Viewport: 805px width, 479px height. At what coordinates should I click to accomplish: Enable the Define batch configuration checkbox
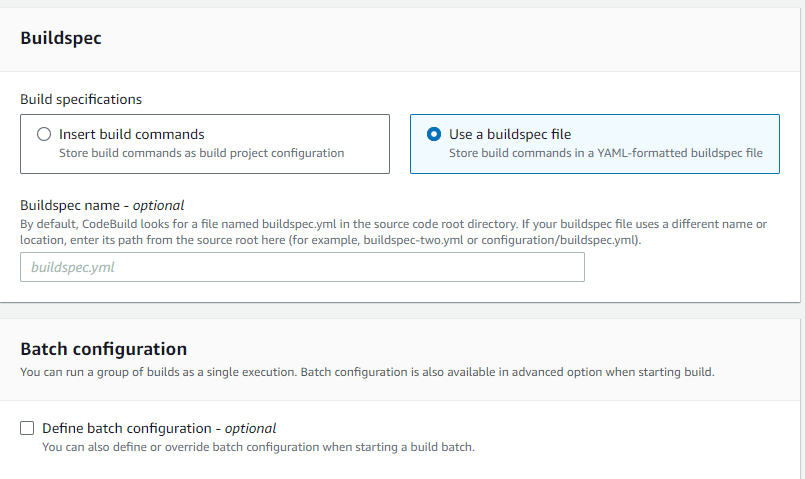point(27,428)
